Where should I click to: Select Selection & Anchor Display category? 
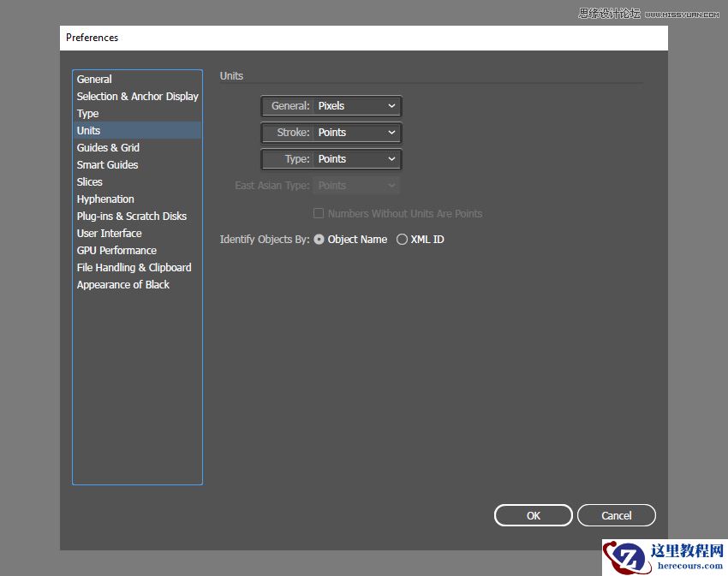pos(137,97)
